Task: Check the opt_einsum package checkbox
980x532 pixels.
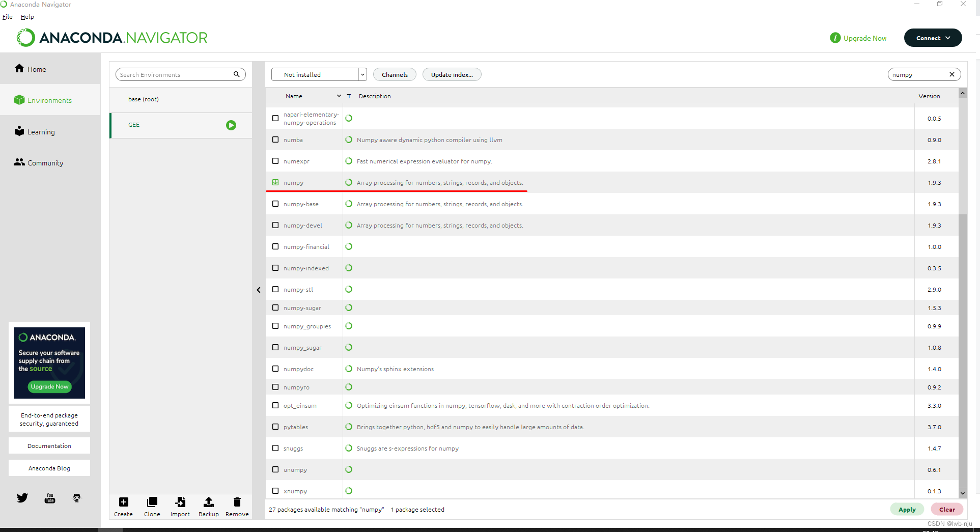Action: pyautogui.click(x=275, y=405)
